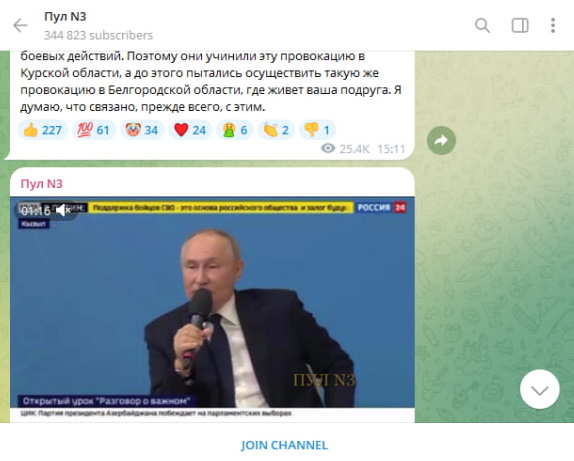Choose the clapping hands reaction

(x=276, y=130)
